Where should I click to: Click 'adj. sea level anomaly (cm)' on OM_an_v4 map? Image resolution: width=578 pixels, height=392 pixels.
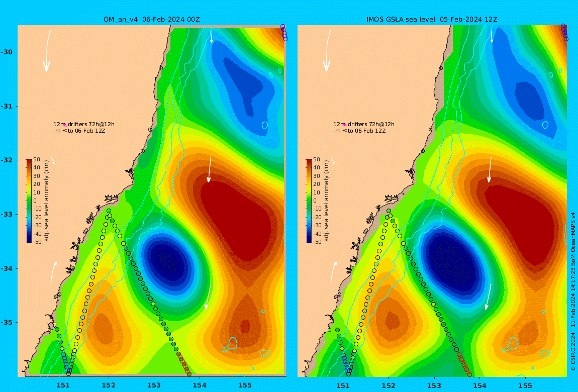(x=46, y=201)
